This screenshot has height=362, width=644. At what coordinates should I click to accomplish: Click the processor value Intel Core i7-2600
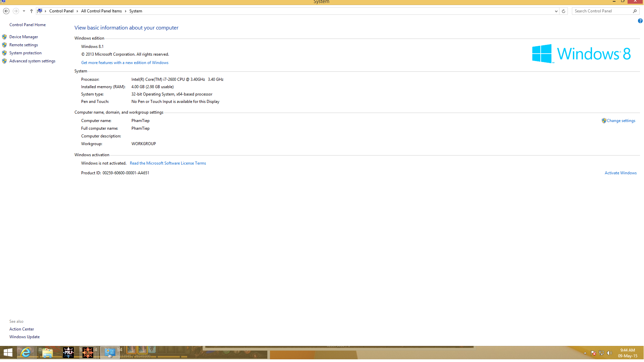(x=177, y=79)
